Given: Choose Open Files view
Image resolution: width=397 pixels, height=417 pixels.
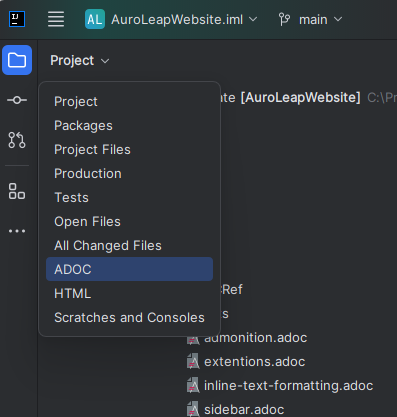Looking at the screenshot, I should (129, 222).
